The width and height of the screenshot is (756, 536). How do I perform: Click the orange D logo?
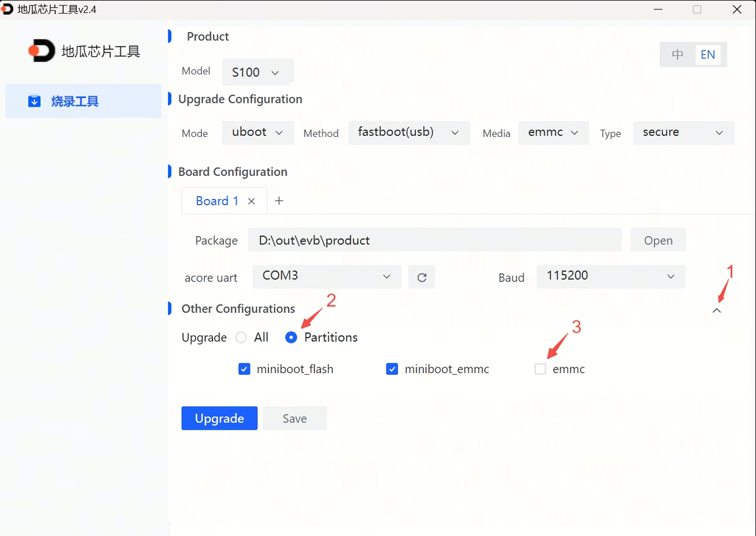(41, 51)
